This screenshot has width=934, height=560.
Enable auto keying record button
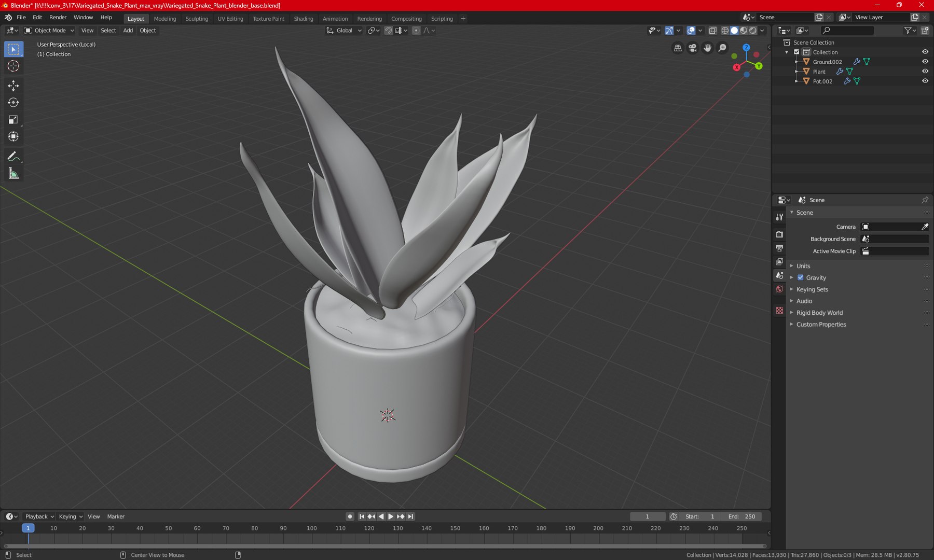pos(350,516)
